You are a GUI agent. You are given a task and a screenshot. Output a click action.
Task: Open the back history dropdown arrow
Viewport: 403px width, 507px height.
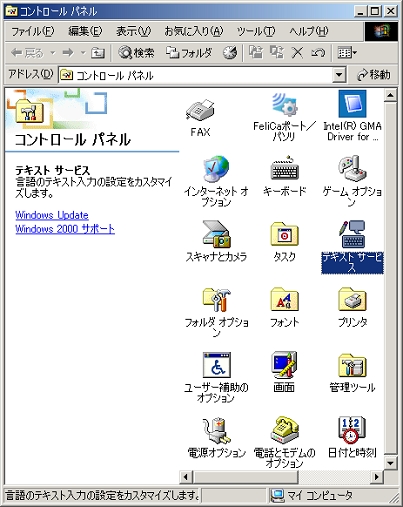click(52, 53)
